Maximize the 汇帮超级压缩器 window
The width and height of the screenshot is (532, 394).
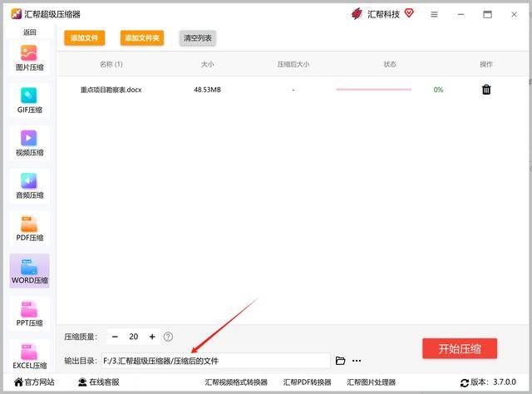pyautogui.click(x=487, y=15)
